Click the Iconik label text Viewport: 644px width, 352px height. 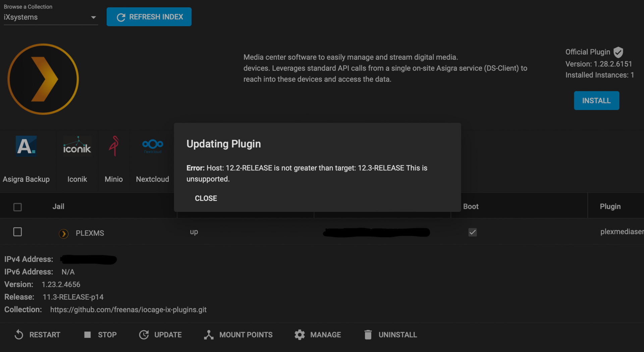point(77,179)
